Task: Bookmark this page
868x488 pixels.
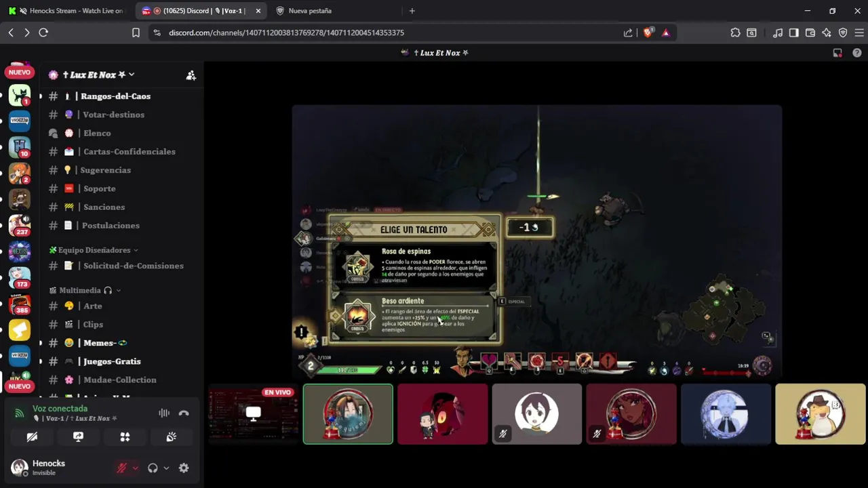Action: tap(136, 33)
